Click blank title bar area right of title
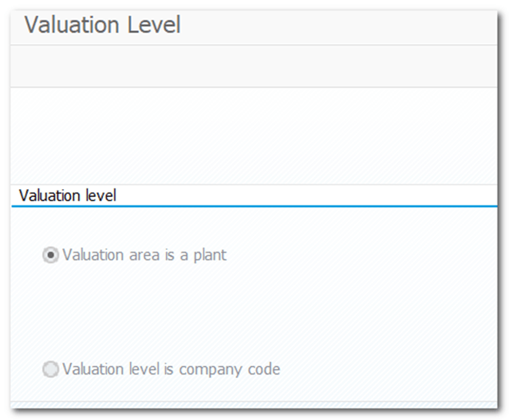This screenshot has width=509, height=420. [x=339, y=26]
